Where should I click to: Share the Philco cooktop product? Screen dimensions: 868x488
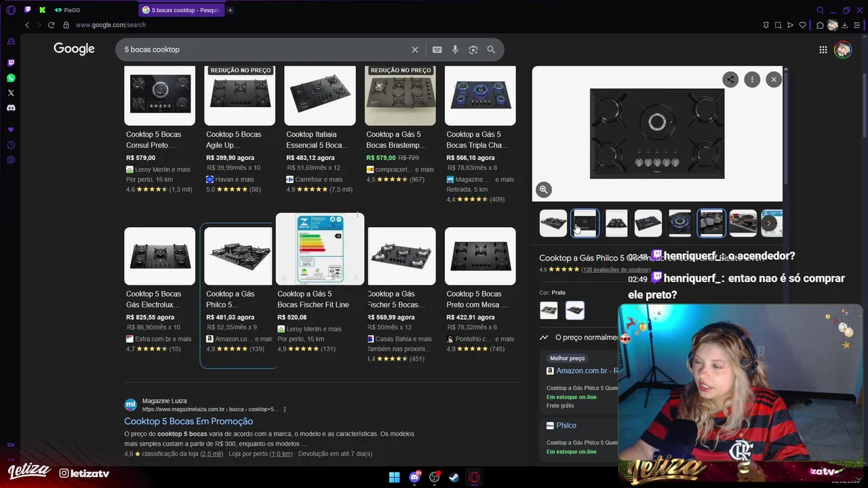(730, 79)
